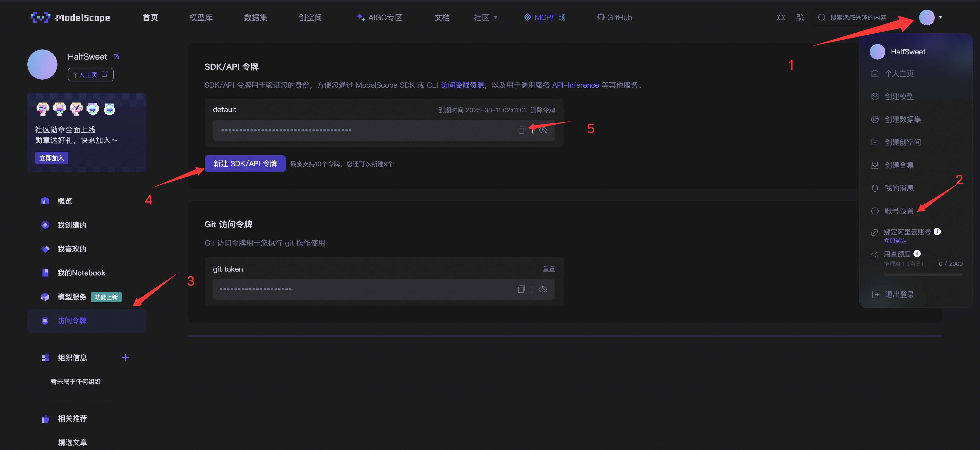Open 精选文章 in the sidebar
This screenshot has height=450, width=980.
[72, 442]
